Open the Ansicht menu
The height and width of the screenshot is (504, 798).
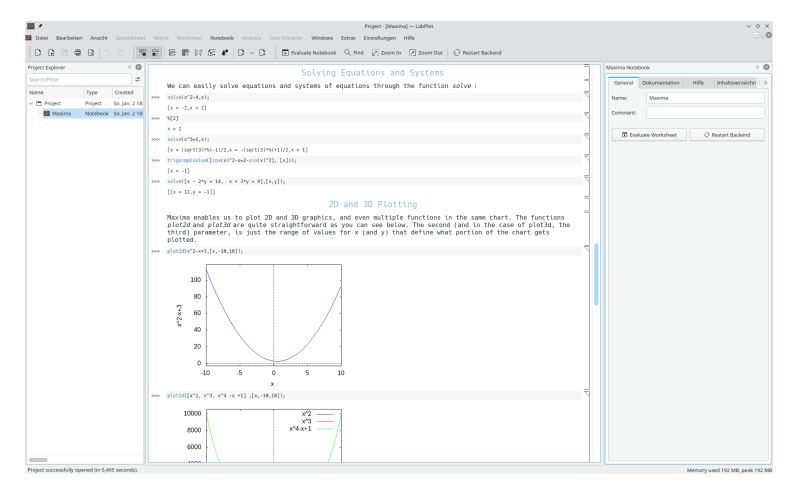[99, 38]
